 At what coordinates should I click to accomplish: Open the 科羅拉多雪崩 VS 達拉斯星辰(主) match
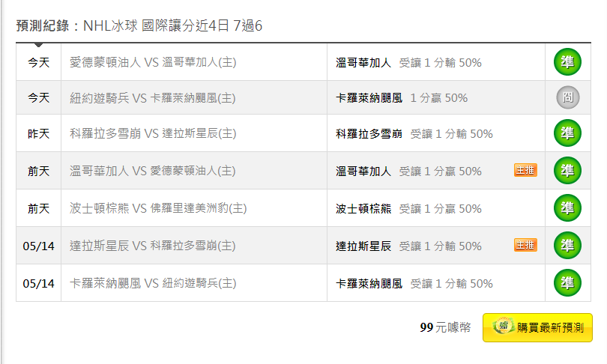click(x=153, y=133)
